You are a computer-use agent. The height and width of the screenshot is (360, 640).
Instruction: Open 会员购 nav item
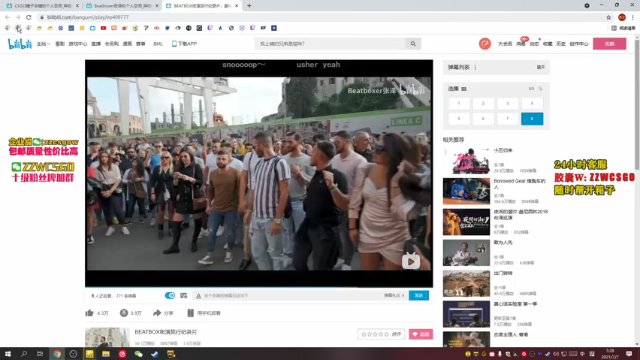pyautogui.click(x=111, y=44)
